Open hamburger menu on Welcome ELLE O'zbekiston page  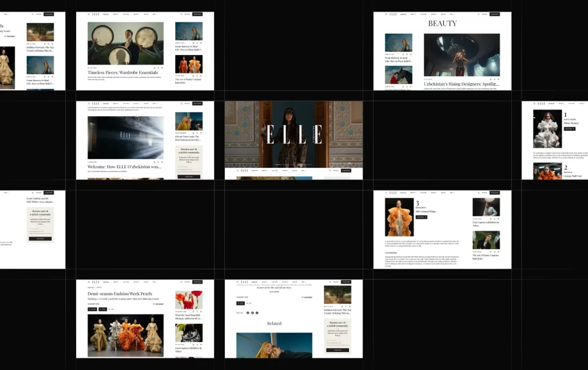(89, 104)
